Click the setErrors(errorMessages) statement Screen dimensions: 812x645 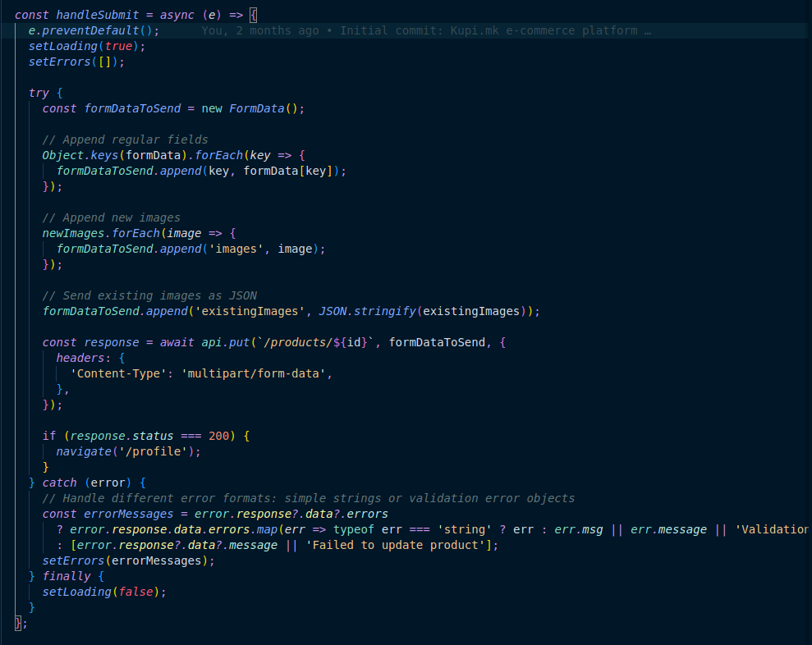[128, 560]
